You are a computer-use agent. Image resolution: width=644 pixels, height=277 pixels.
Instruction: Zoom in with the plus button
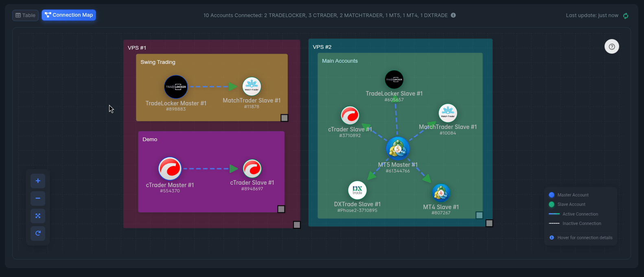pyautogui.click(x=38, y=181)
